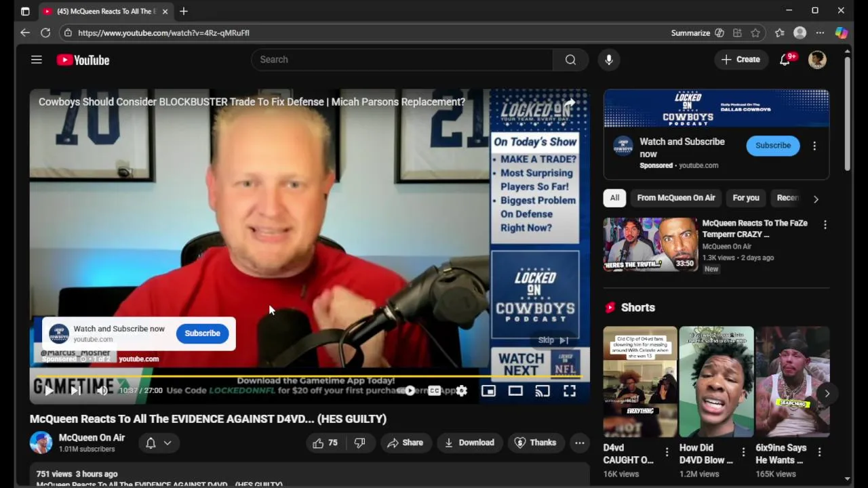
Task: Go back in the browser
Action: [25, 33]
